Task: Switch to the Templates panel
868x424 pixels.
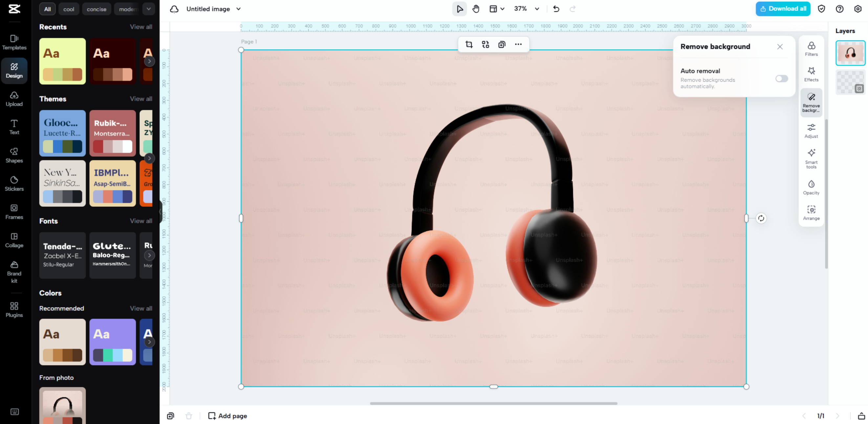Action: point(14,42)
